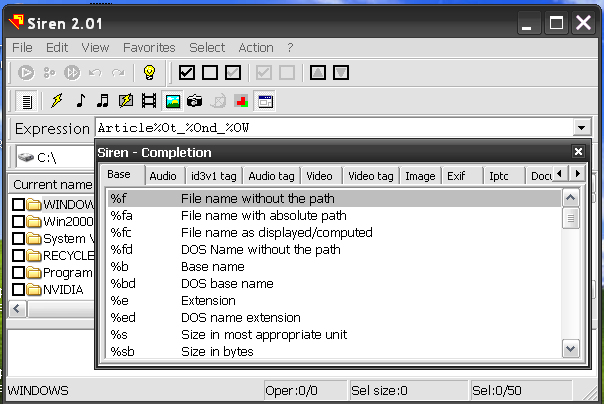Click the double music note icon
This screenshot has width=604, height=404.
[x=103, y=101]
